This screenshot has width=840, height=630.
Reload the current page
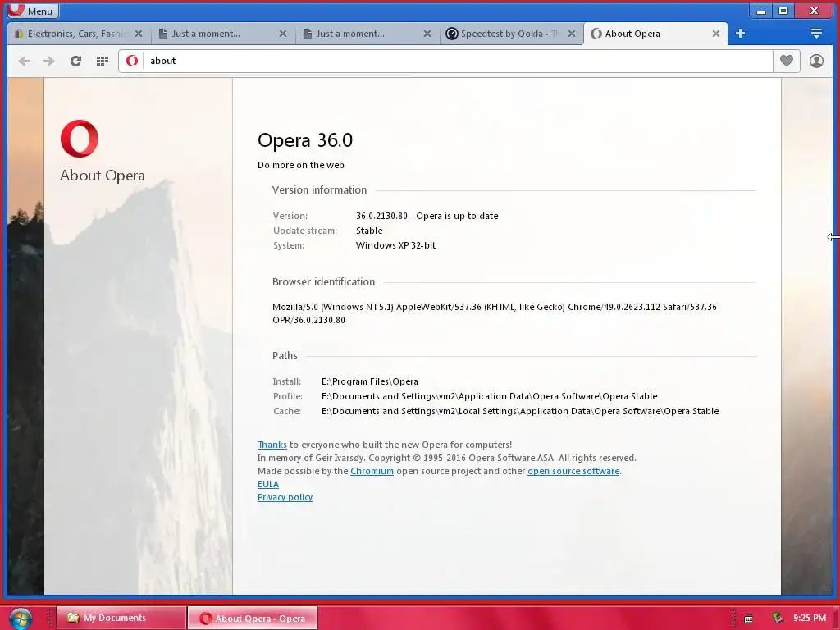[x=75, y=61]
